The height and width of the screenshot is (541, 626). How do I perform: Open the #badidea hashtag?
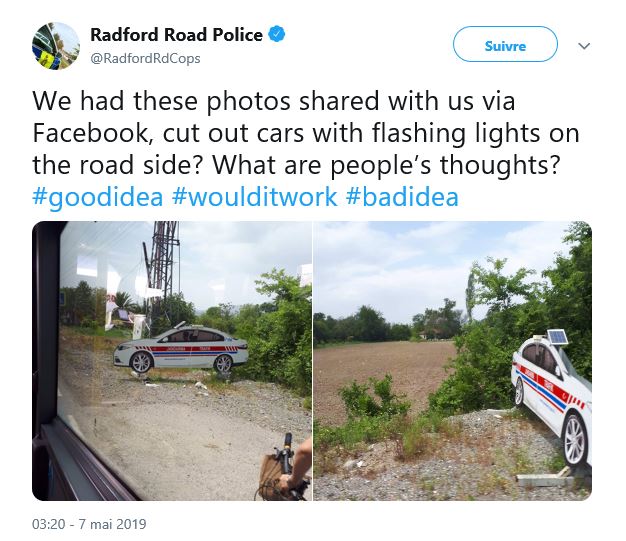[402, 197]
